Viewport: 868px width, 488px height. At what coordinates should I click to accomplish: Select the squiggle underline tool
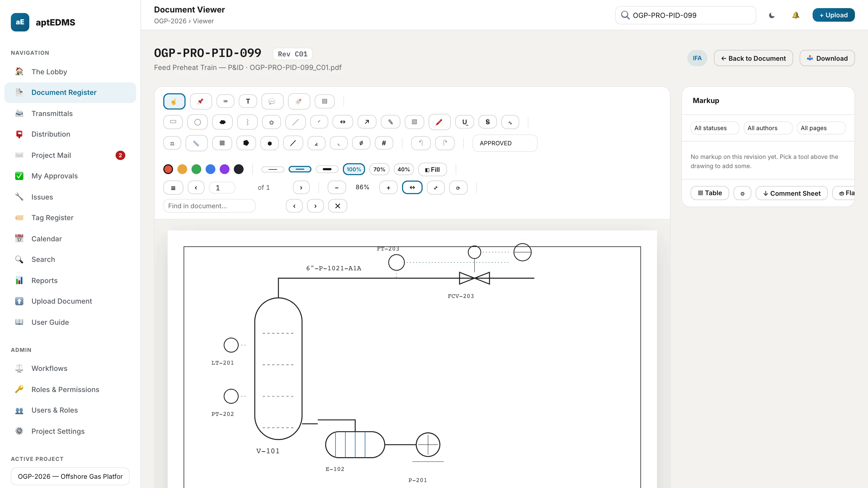510,122
